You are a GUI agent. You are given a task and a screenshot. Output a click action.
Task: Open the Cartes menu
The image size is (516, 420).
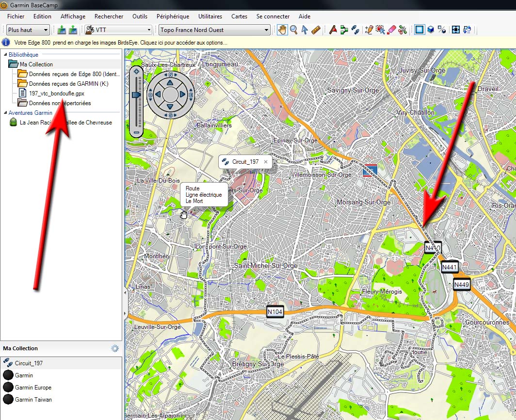[x=239, y=16]
